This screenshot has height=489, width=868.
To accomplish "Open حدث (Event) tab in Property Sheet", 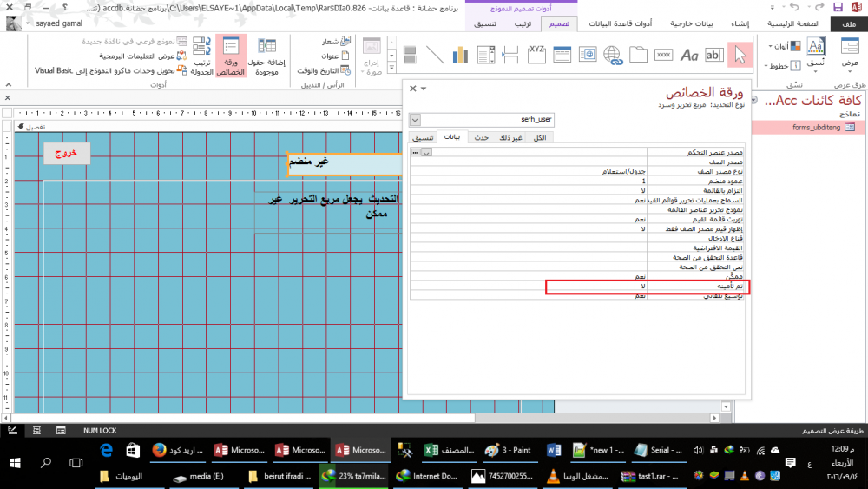I will point(481,138).
